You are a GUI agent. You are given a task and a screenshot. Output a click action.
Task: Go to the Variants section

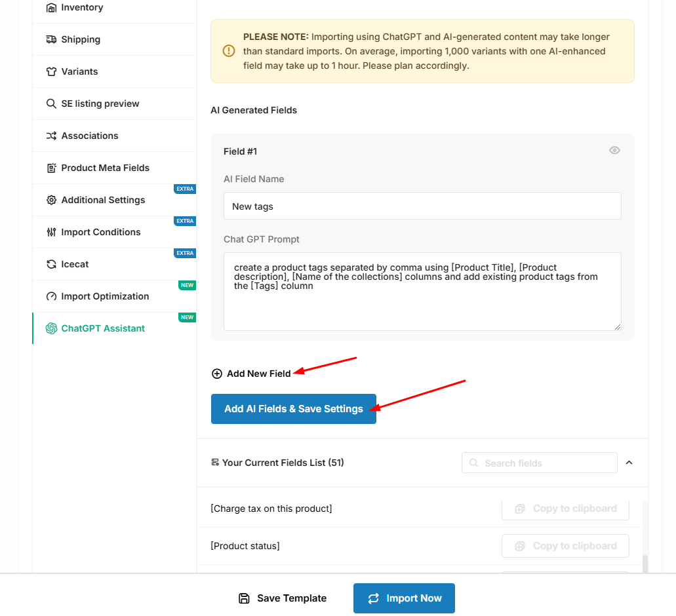point(114,71)
